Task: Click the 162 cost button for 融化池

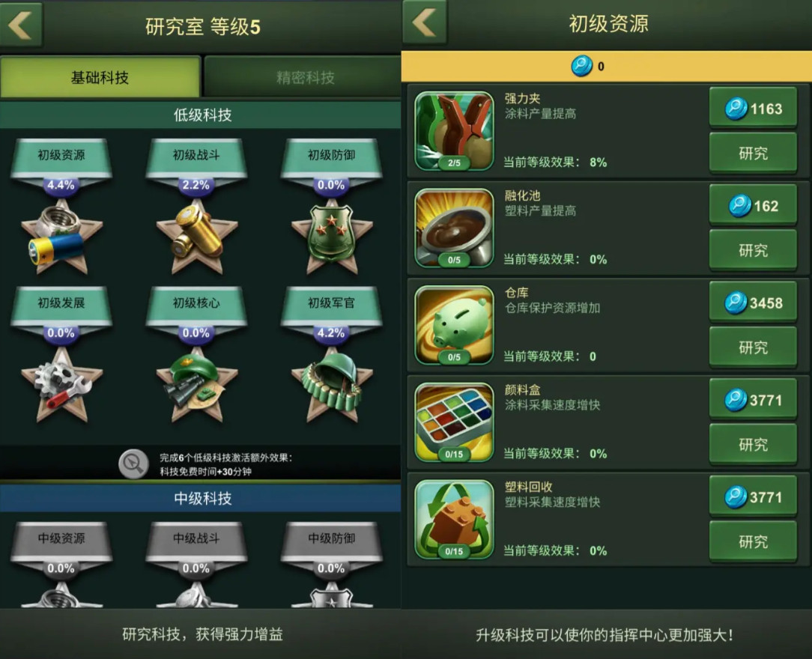Action: 753,206
